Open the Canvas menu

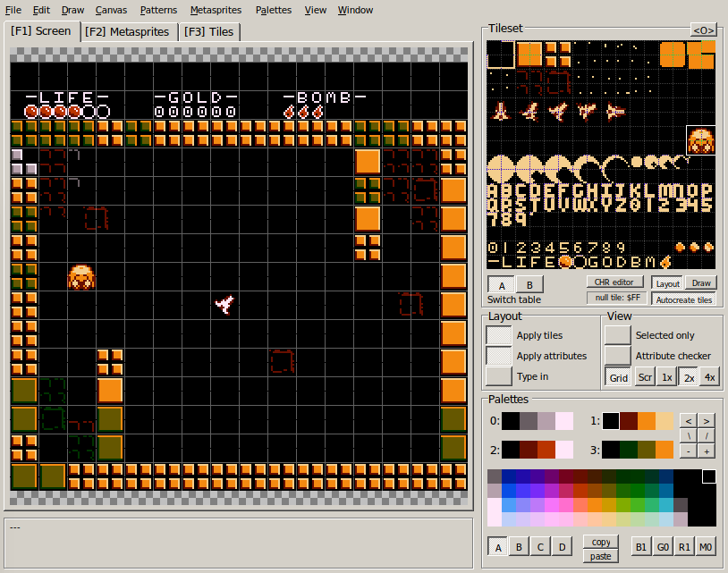click(x=111, y=10)
